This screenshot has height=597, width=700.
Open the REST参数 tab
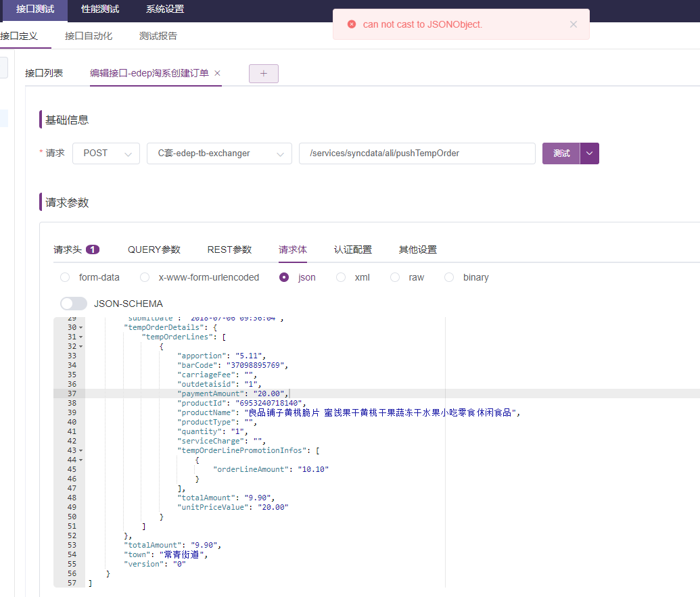click(229, 250)
